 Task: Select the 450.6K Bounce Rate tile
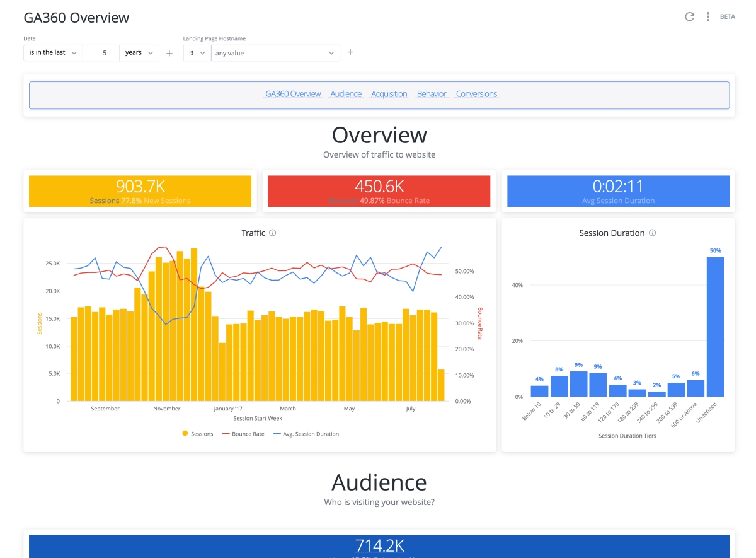[x=379, y=191]
